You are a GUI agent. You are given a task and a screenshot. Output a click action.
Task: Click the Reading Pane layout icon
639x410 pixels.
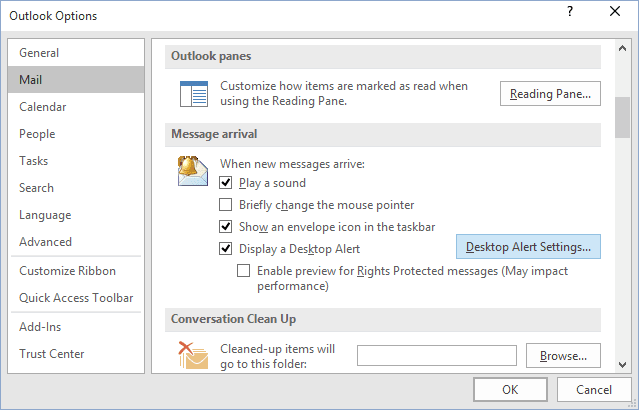tap(194, 94)
